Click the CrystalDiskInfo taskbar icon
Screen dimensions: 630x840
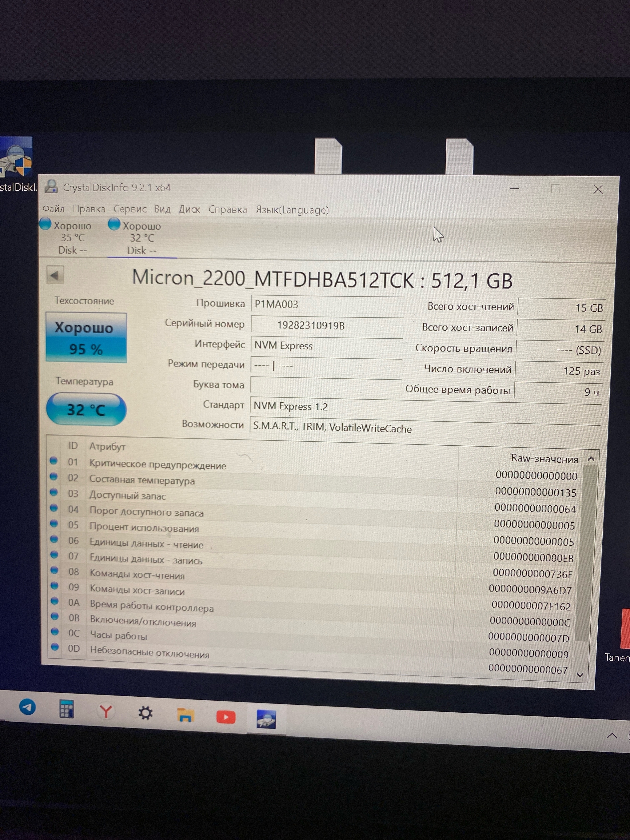pos(266,719)
